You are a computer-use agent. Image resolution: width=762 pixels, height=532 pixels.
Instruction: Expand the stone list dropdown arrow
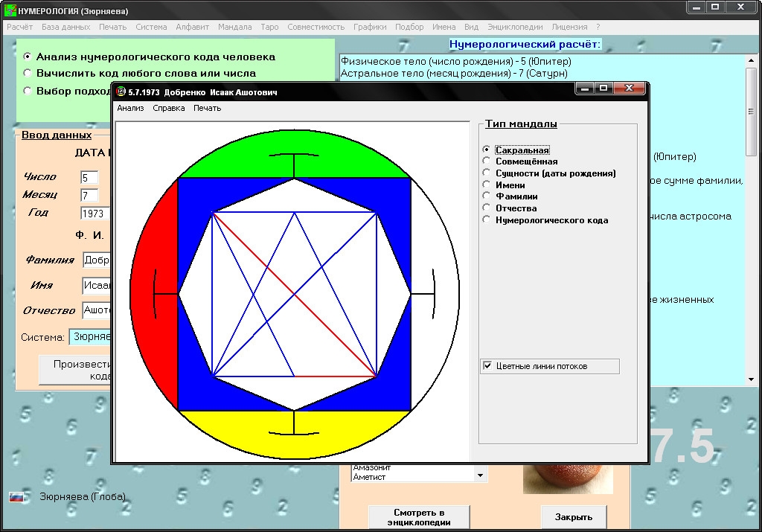(480, 475)
